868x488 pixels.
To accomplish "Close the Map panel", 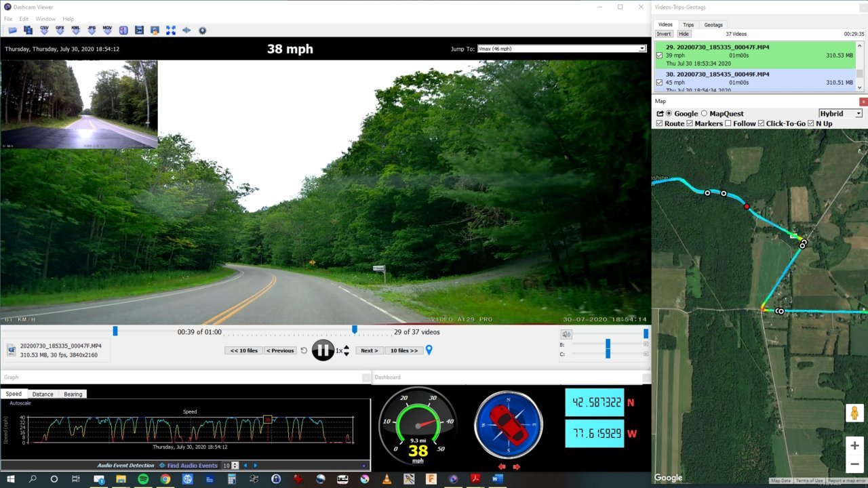I will click(863, 102).
